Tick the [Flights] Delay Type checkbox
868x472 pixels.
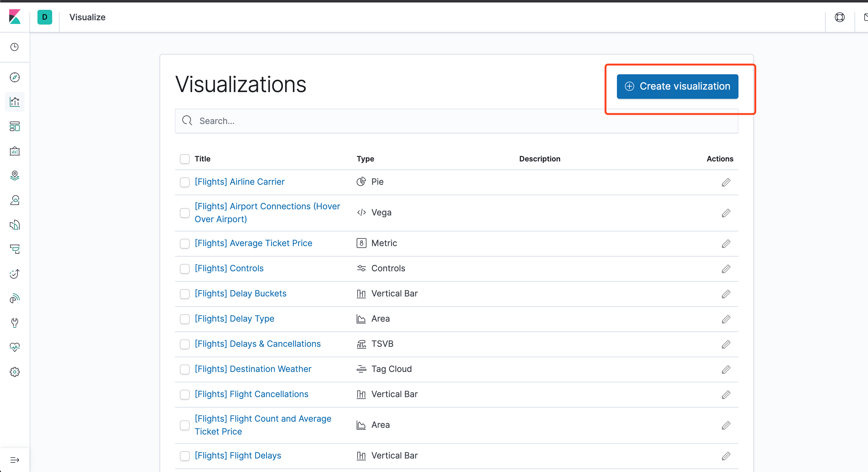click(185, 319)
